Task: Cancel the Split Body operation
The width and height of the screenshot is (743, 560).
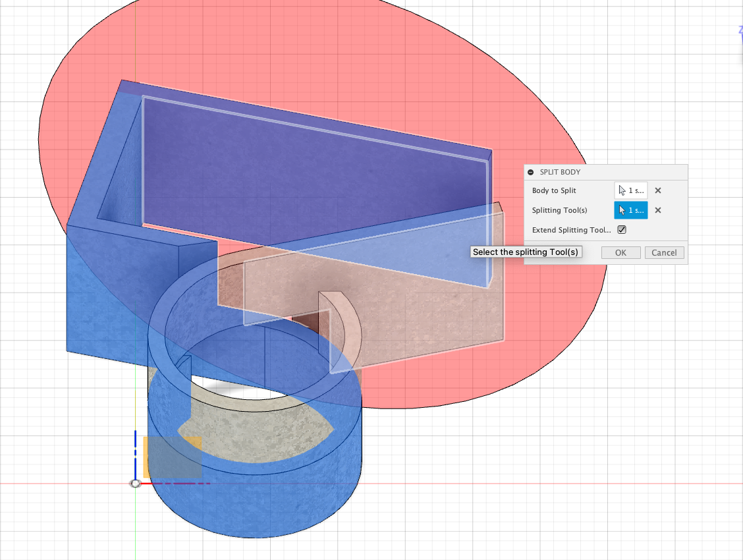Action: click(664, 252)
